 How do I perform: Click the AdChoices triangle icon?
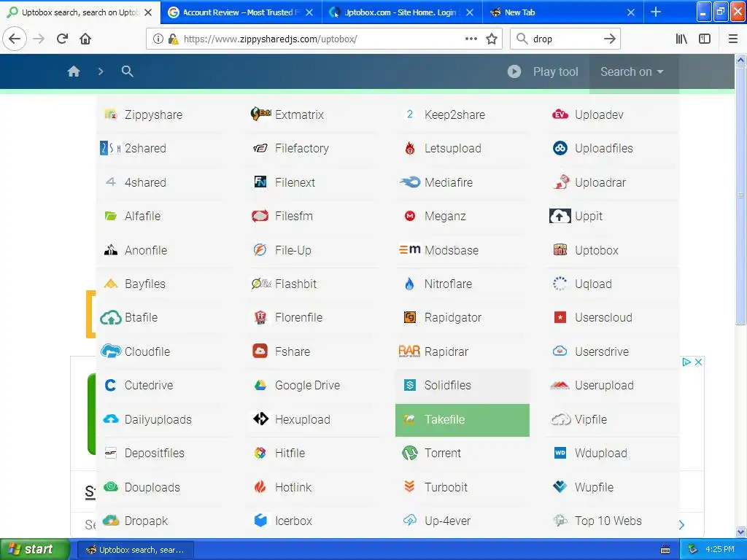coord(686,362)
